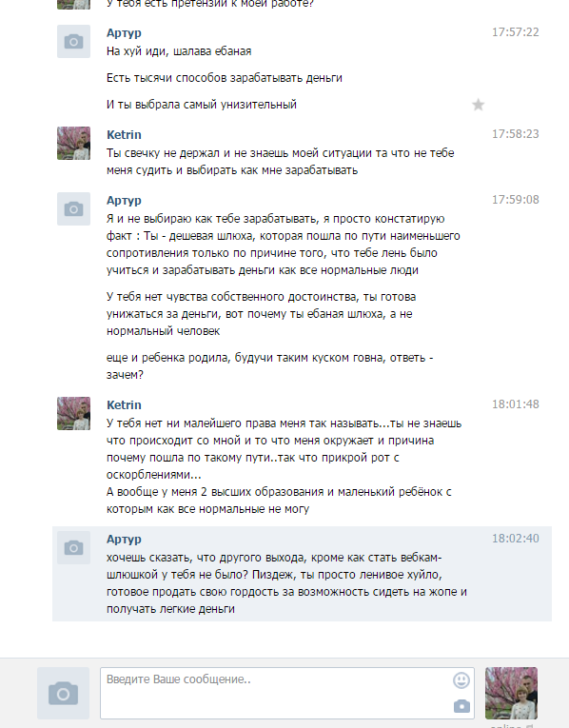Click Артур's camera avatar at 17:59:08
Viewport: 569px width, 728px height.
pyautogui.click(x=73, y=209)
